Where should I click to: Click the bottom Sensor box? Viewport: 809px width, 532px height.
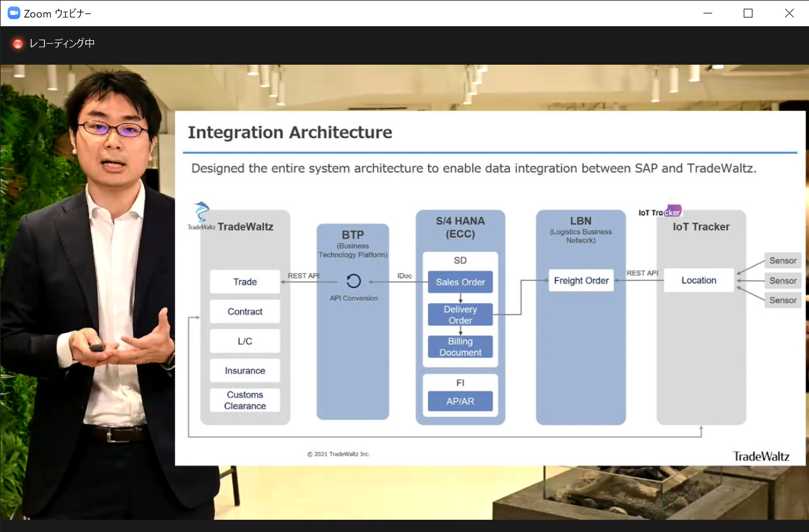783,300
